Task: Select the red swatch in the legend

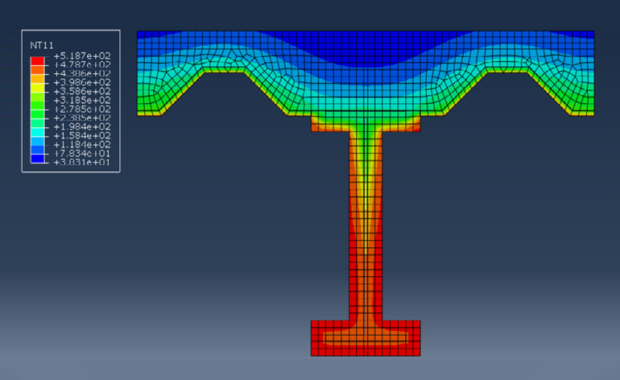Action: click(38, 61)
